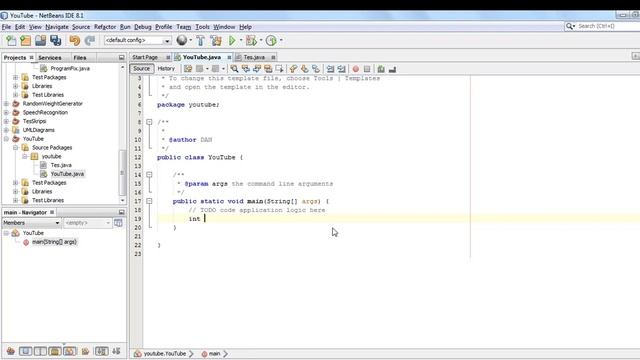Viewport: 640px width, 360px height.
Task: Click the Previous Bookmark icon
Action: 293,69
